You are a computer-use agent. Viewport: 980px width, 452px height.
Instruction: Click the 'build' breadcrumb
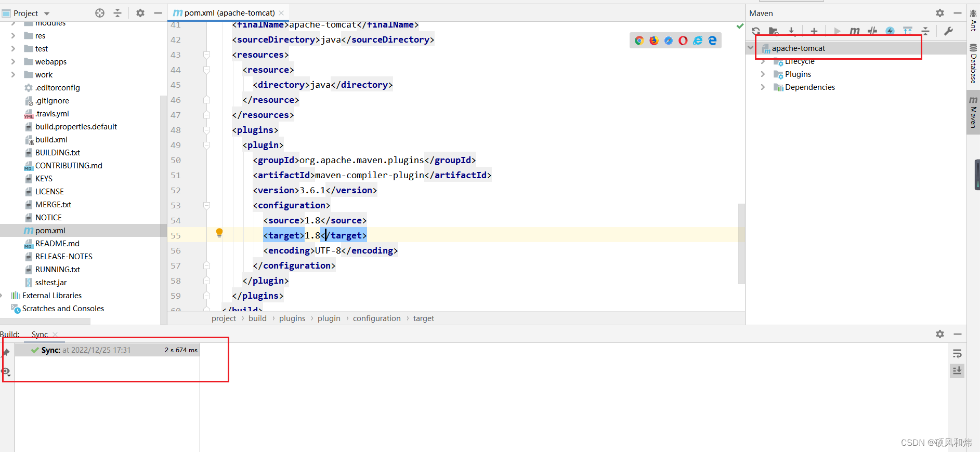pyautogui.click(x=257, y=318)
